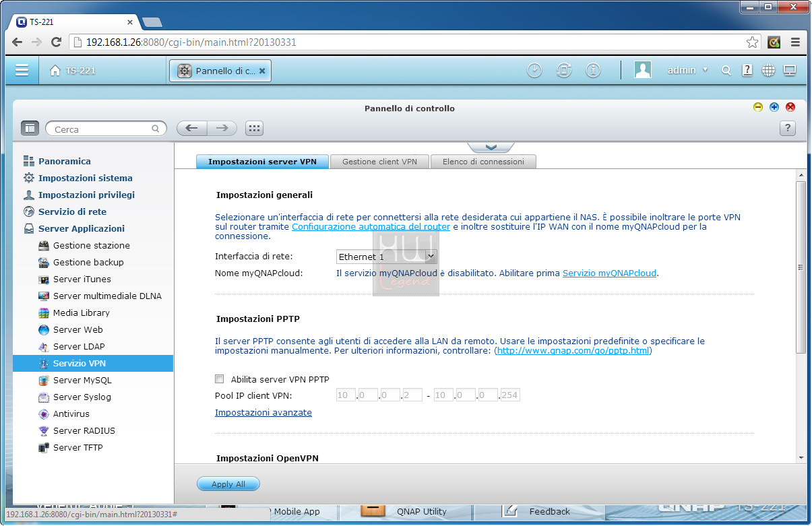Open Gestione stazione in sidebar
Image resolution: width=812 pixels, height=526 pixels.
pos(93,246)
